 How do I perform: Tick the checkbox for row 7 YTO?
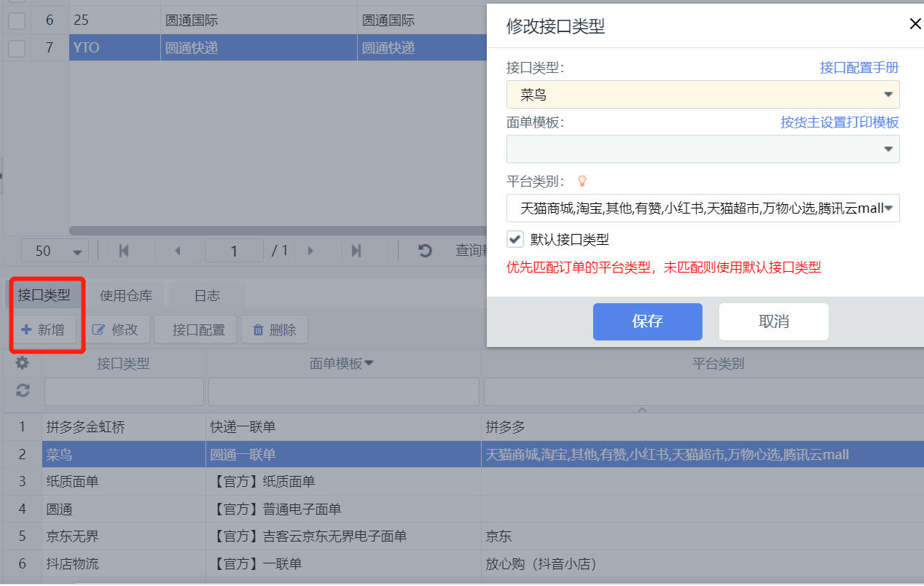pyautogui.click(x=17, y=48)
